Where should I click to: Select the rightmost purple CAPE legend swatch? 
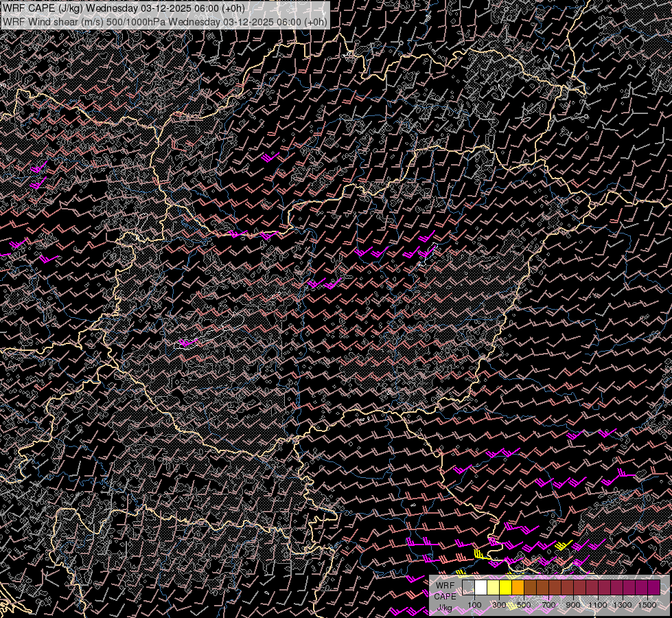pos(653,587)
